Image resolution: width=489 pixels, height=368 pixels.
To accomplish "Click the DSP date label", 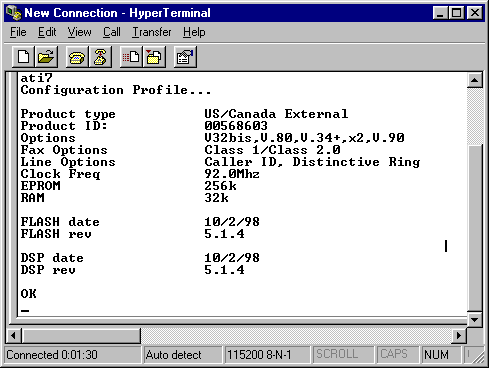I will coord(52,258).
